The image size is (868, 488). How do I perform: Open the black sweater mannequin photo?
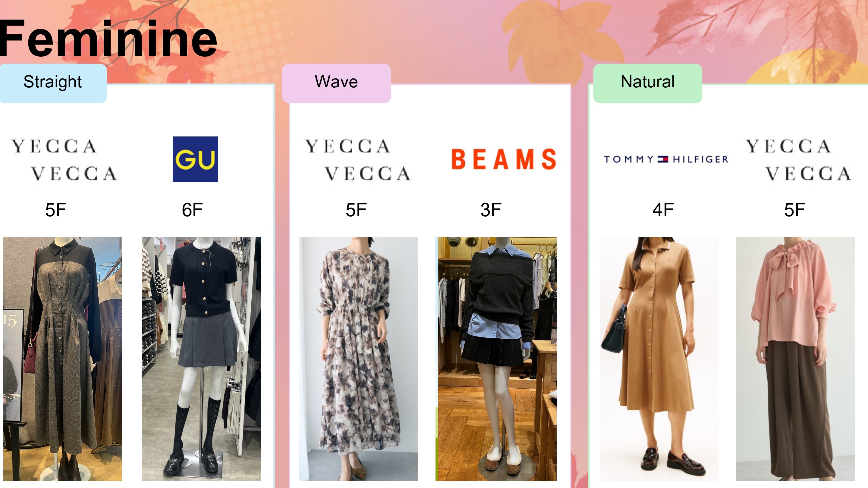pyautogui.click(x=496, y=359)
